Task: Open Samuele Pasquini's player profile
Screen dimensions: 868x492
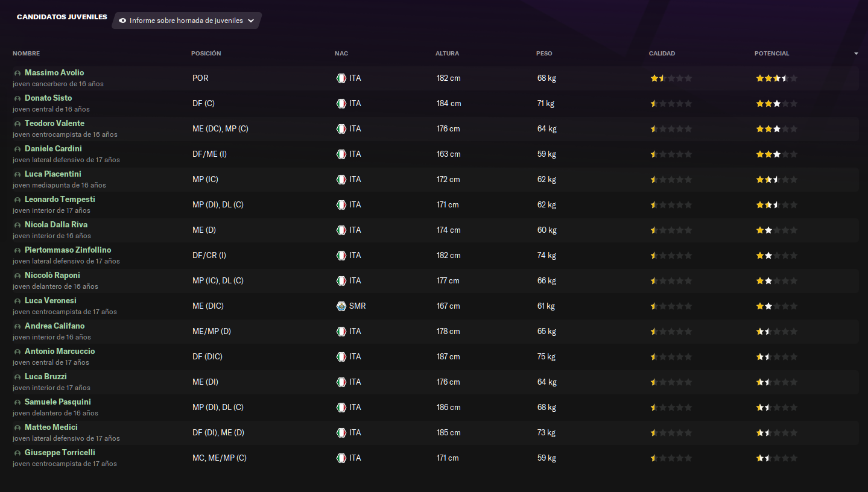Action: point(58,402)
